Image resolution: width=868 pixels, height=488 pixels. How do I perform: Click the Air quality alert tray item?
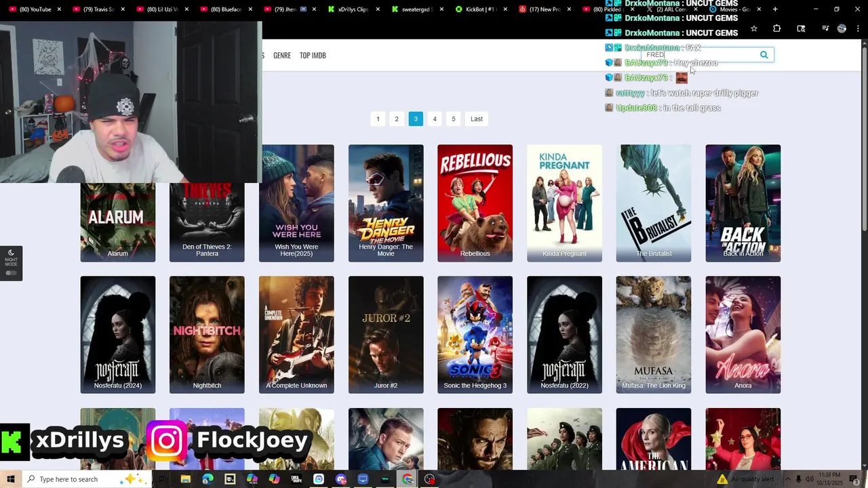pyautogui.click(x=745, y=479)
